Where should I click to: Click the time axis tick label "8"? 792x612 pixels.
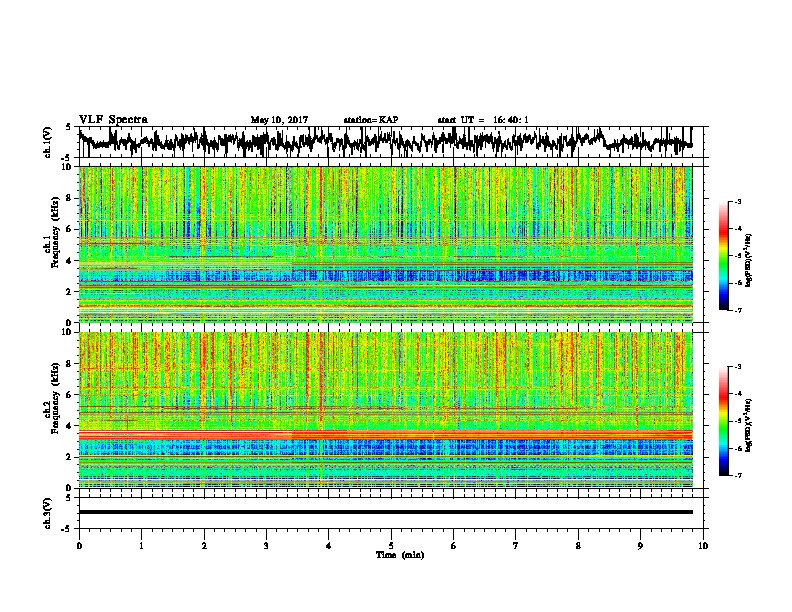(x=578, y=546)
